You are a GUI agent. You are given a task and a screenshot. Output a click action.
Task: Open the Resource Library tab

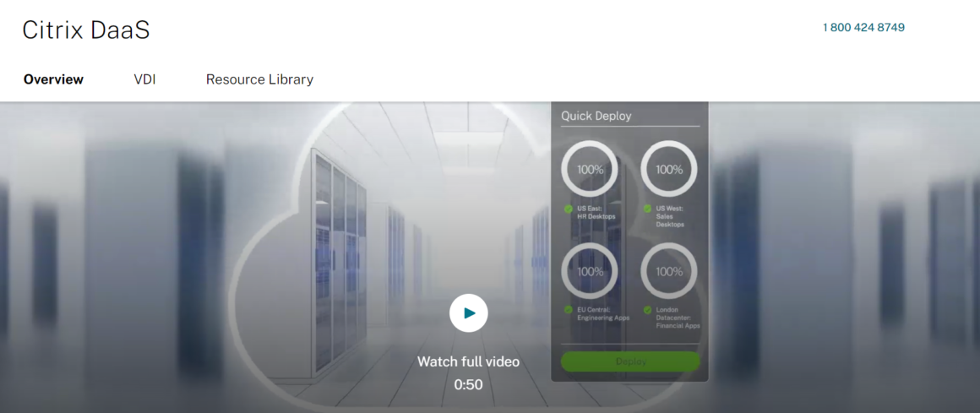259,79
